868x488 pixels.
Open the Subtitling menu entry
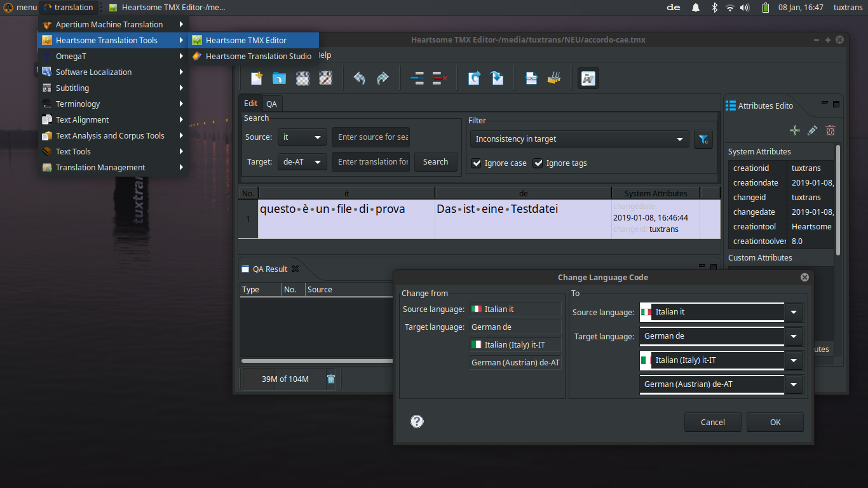pyautogui.click(x=113, y=88)
